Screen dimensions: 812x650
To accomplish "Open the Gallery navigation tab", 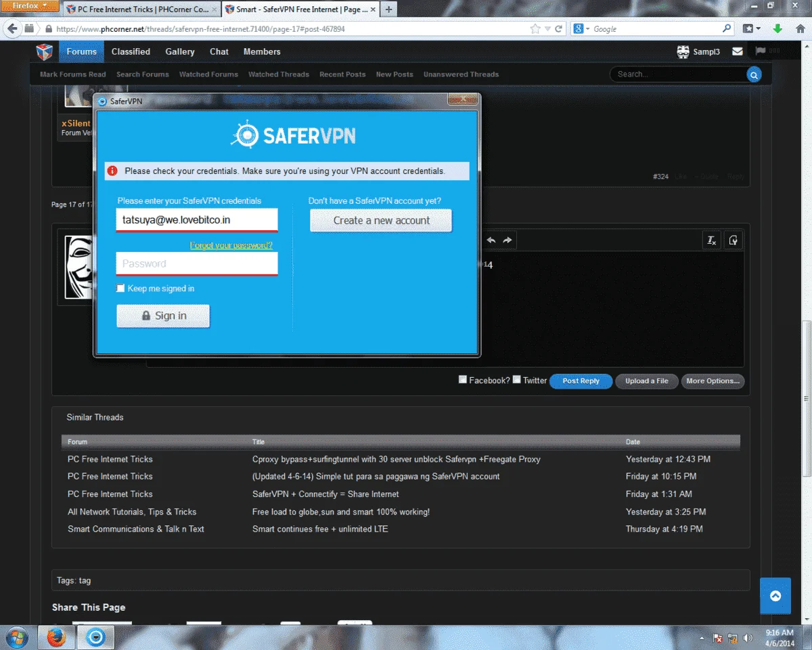I will tap(180, 52).
